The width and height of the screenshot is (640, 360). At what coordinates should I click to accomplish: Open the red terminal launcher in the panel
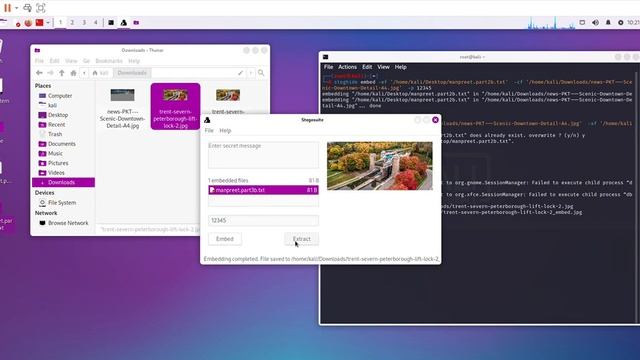[40, 22]
